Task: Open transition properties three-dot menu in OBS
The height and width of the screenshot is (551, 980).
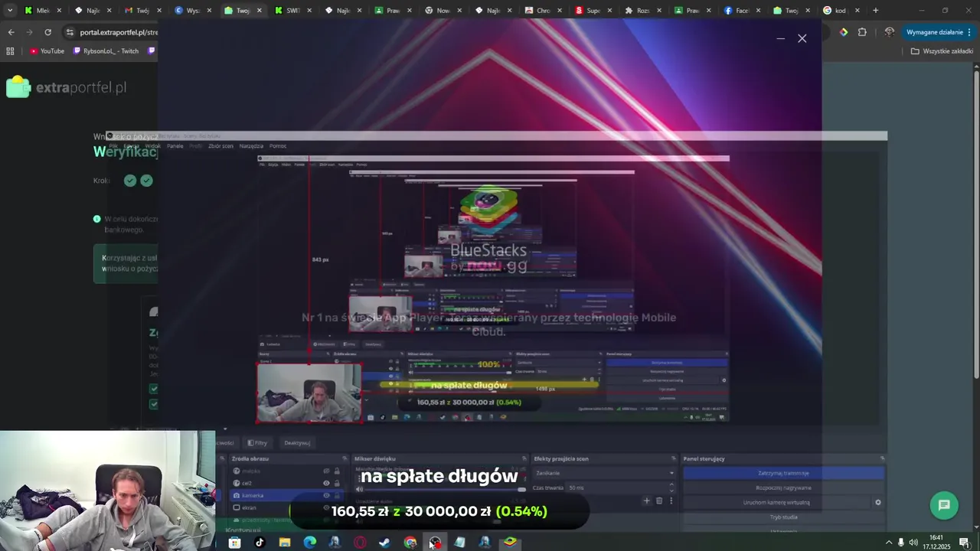Action: [x=671, y=501]
